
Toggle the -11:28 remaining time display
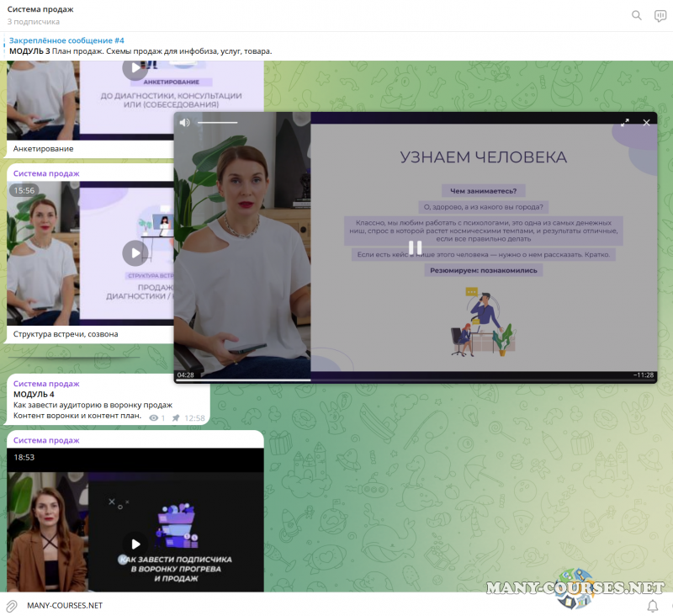643,374
